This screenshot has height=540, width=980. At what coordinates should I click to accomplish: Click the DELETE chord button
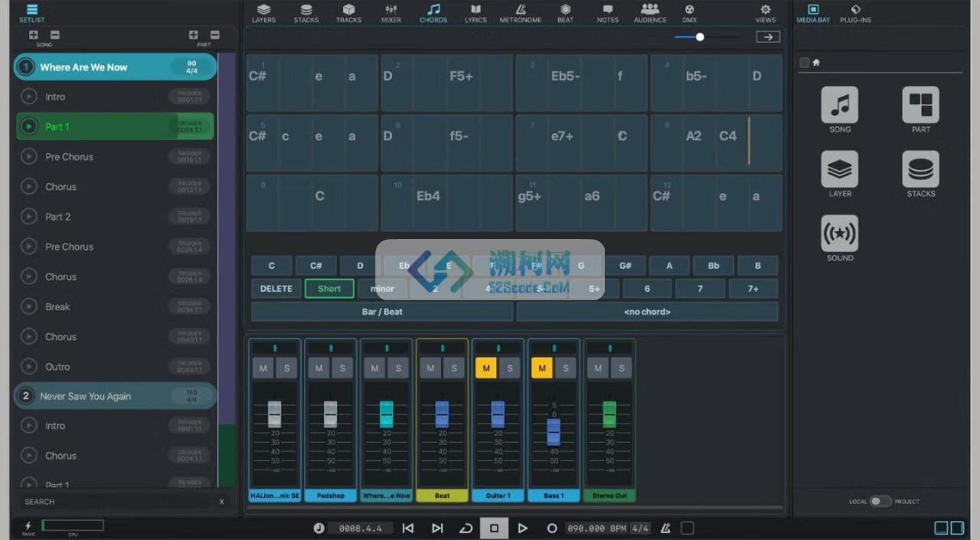tap(276, 289)
